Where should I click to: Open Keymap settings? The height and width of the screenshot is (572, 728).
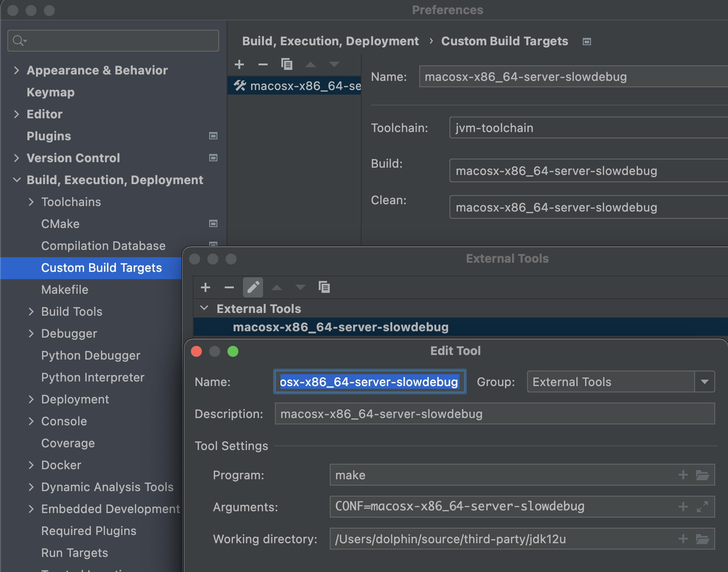pyautogui.click(x=51, y=92)
